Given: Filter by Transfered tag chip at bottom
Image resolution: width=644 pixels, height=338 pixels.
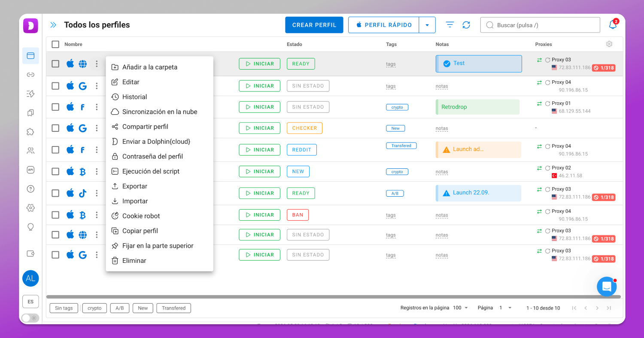Looking at the screenshot, I should pyautogui.click(x=173, y=308).
